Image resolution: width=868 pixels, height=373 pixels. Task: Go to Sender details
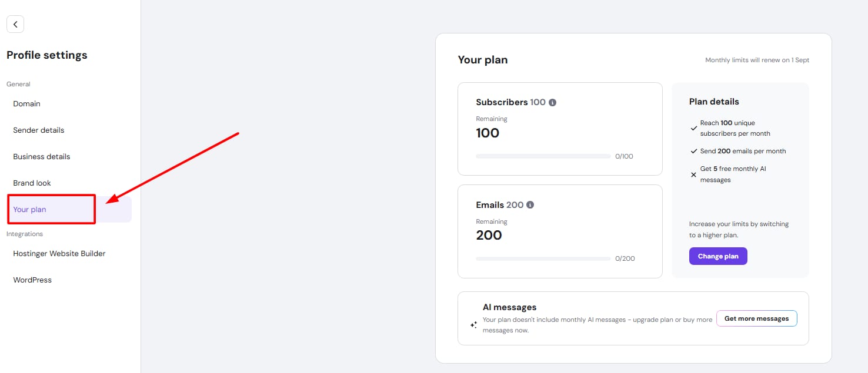(39, 130)
